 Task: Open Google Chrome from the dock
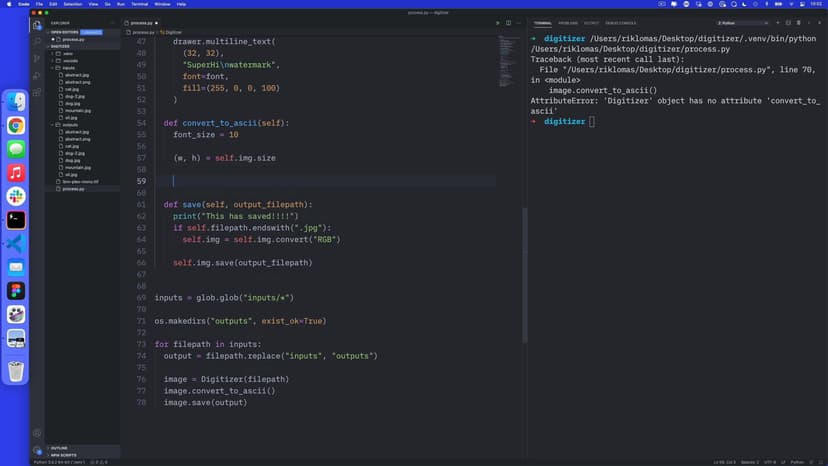pos(16,125)
